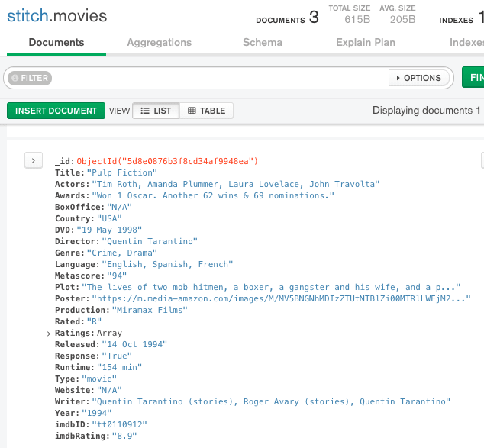Open the Documents tab
This screenshot has height=448, width=484.
tap(56, 43)
